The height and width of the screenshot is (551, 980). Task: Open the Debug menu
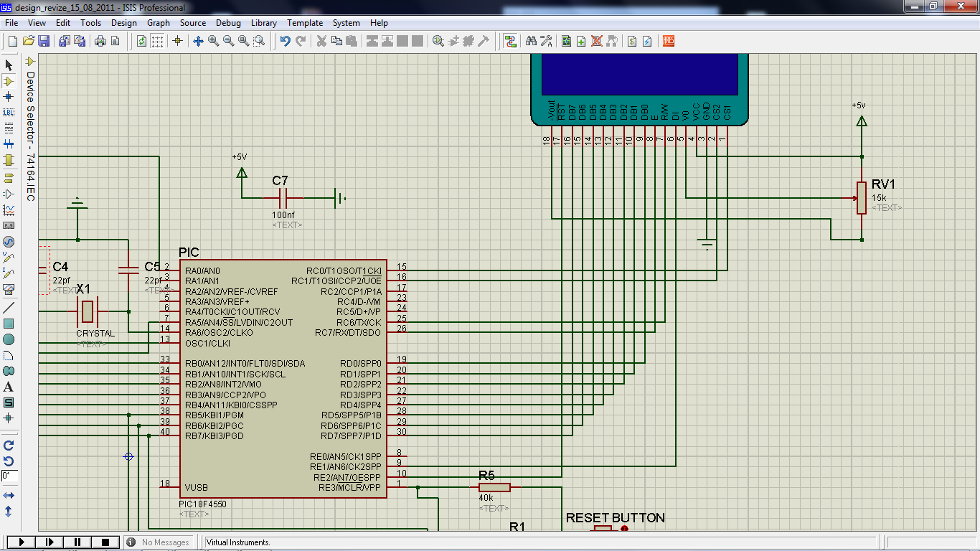pos(228,23)
